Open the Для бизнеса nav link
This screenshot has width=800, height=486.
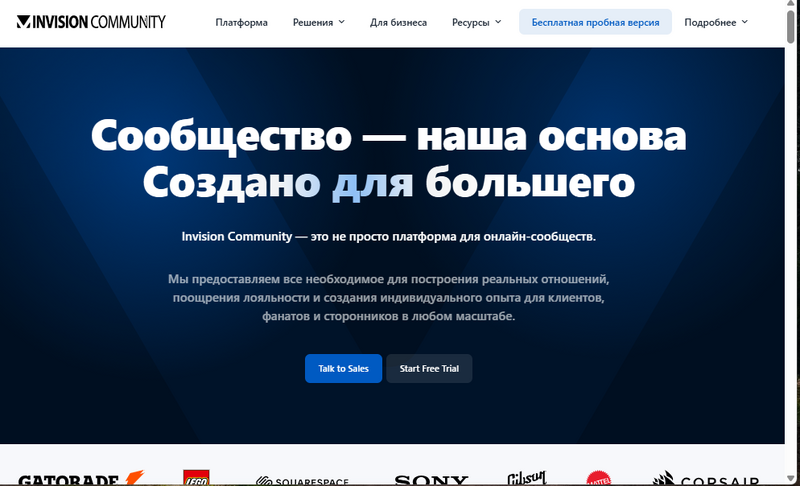[x=398, y=22]
